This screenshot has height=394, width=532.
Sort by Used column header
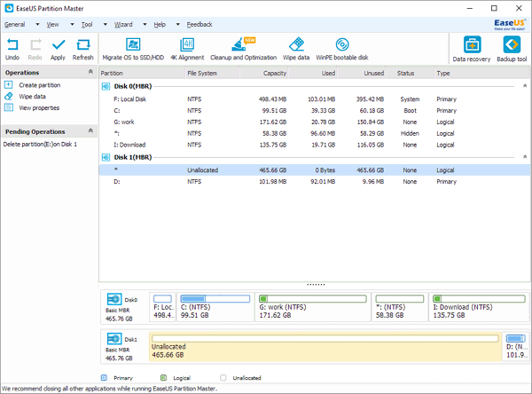pyautogui.click(x=313, y=73)
